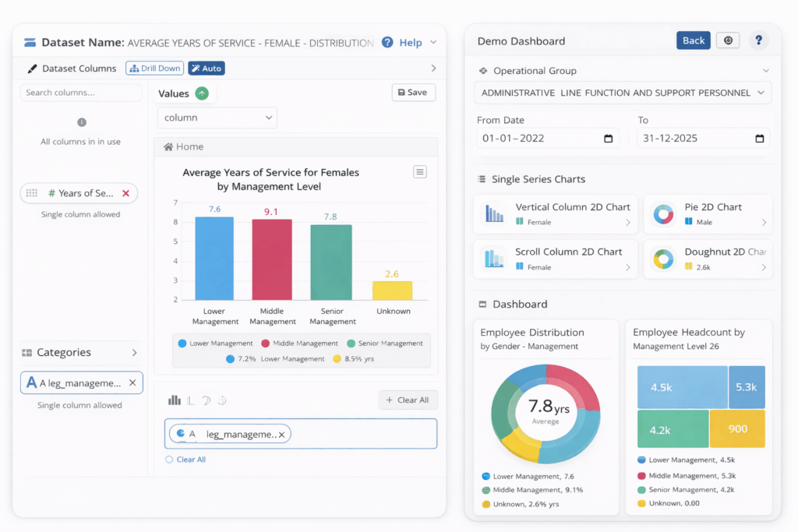Image resolution: width=798 pixels, height=532 pixels.
Task: Select the Clear All radio button
Action: coord(169,460)
